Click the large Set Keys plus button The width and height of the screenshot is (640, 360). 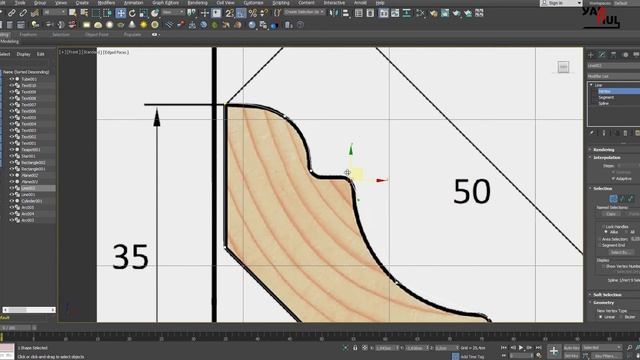(553, 351)
